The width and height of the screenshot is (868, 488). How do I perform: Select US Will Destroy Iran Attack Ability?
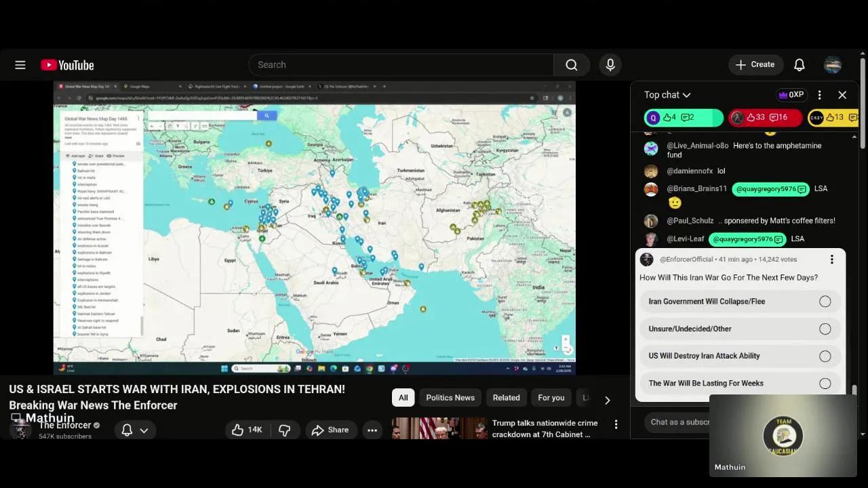(740, 356)
